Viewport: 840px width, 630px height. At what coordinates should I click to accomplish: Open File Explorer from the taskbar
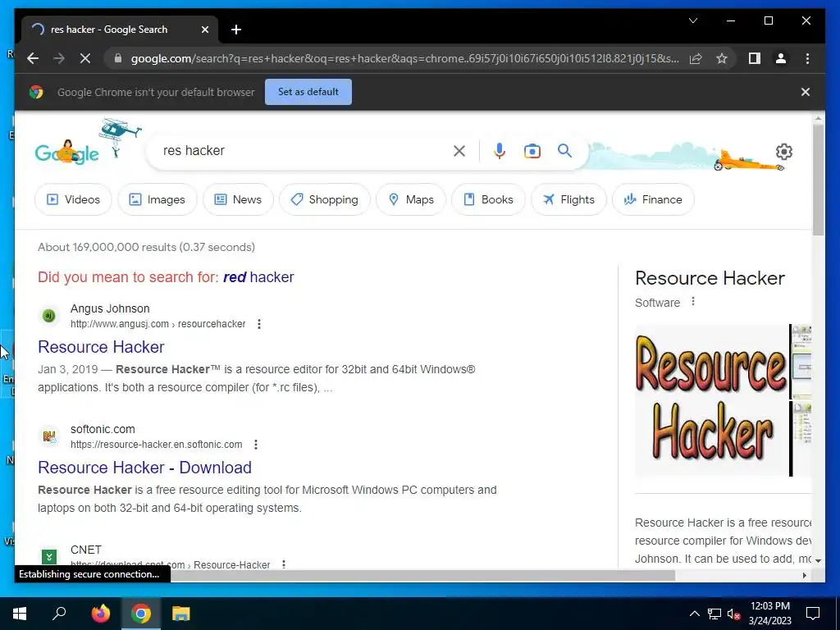[181, 614]
